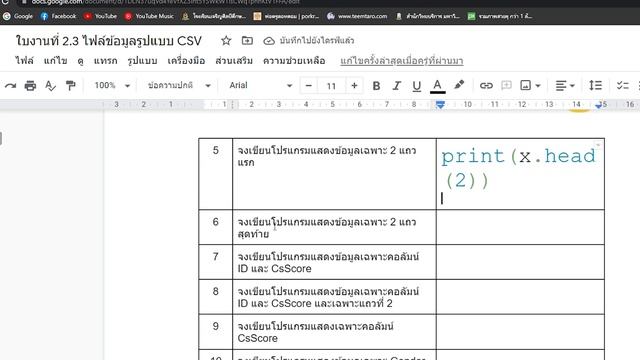
Task: Open the highlight color pen tool
Action: pos(459,85)
